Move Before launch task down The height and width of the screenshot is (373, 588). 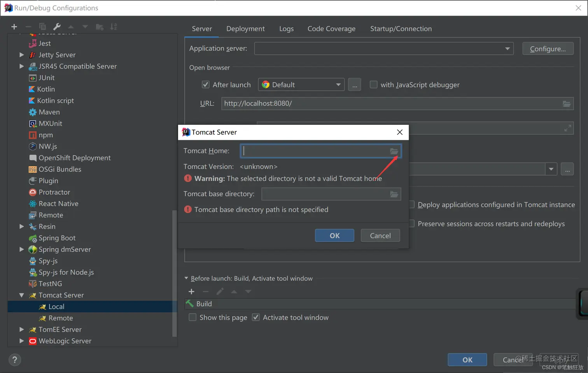pyautogui.click(x=248, y=291)
